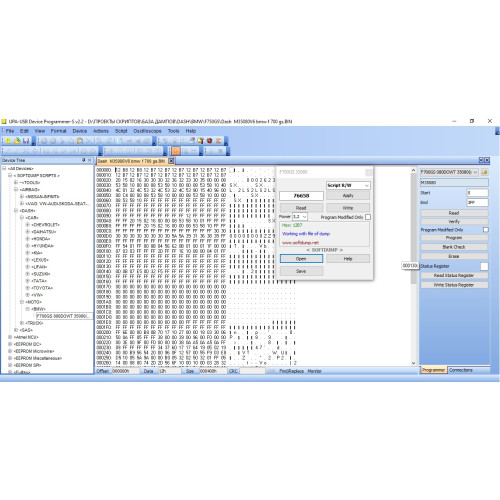Pin the Device Tree panel
The width and height of the screenshot is (500, 500).
[84, 160]
